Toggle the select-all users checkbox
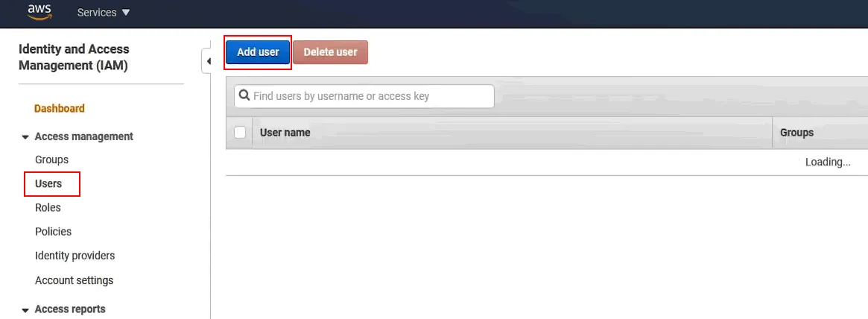This screenshot has width=868, height=319. click(x=240, y=133)
